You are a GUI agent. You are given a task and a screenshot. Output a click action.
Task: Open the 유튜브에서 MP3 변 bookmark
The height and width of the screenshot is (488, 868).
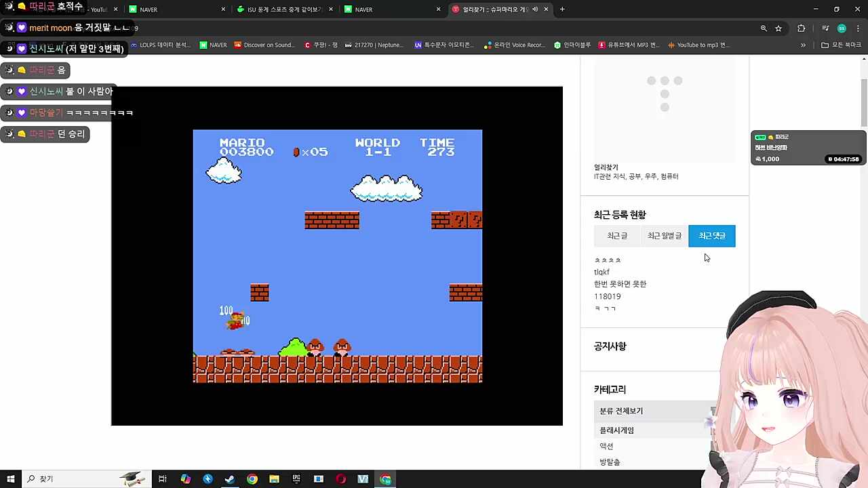click(629, 45)
